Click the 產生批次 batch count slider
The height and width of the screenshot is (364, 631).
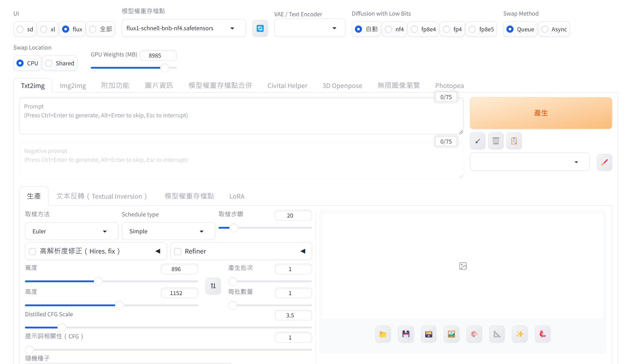270,281
